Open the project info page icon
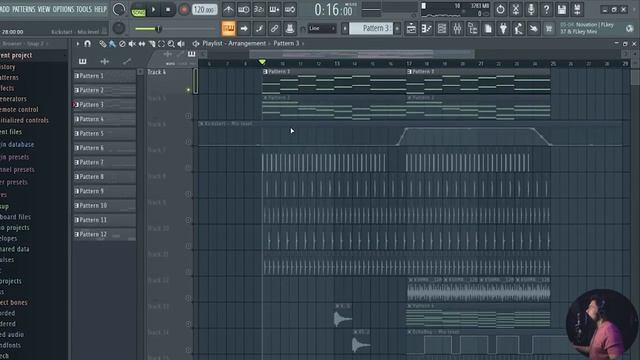The height and width of the screenshot is (360, 640). [488, 29]
